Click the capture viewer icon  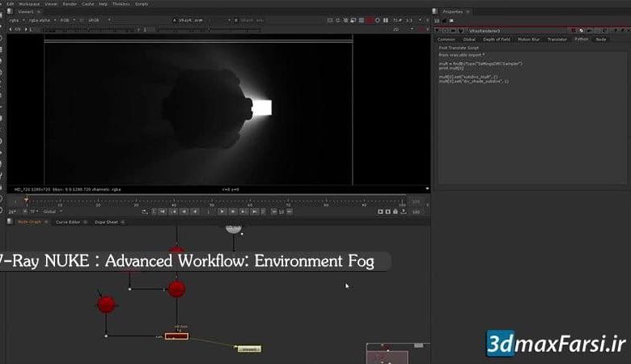point(388,212)
